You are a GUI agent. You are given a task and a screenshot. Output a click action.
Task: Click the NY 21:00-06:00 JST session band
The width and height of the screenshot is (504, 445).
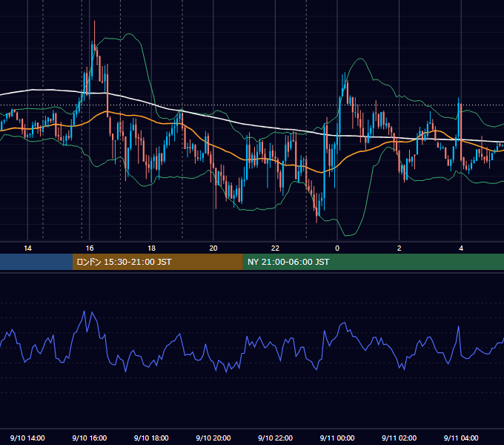click(x=373, y=262)
